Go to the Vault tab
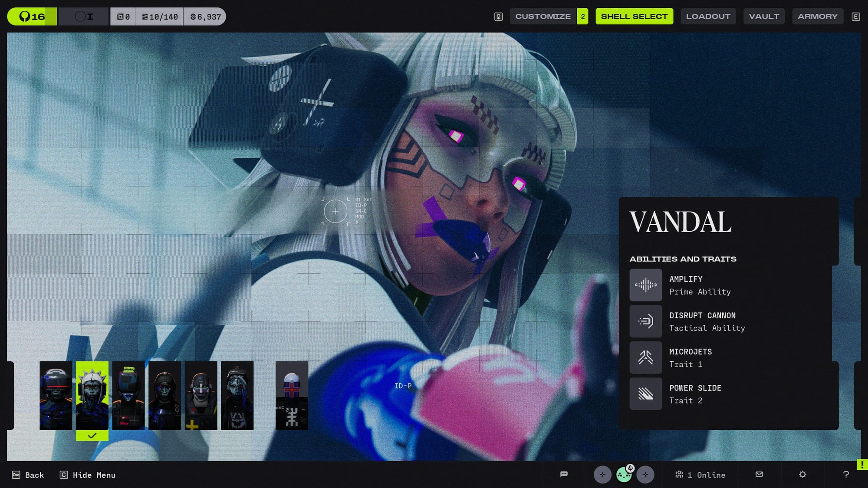 (x=764, y=16)
